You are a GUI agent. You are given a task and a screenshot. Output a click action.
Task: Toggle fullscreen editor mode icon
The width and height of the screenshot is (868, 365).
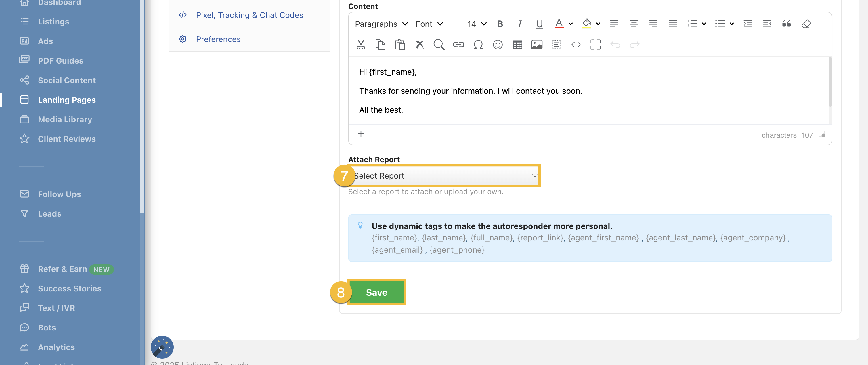595,45
